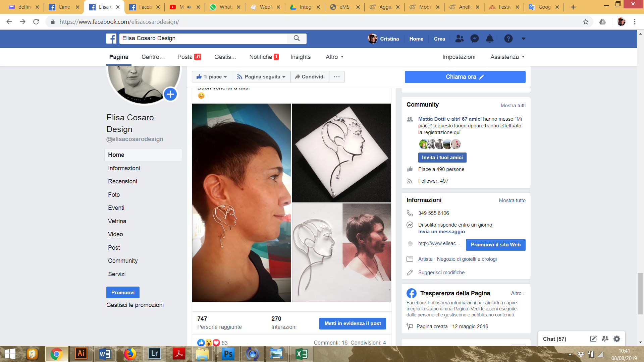Open chat settings gear icon

coord(616,339)
